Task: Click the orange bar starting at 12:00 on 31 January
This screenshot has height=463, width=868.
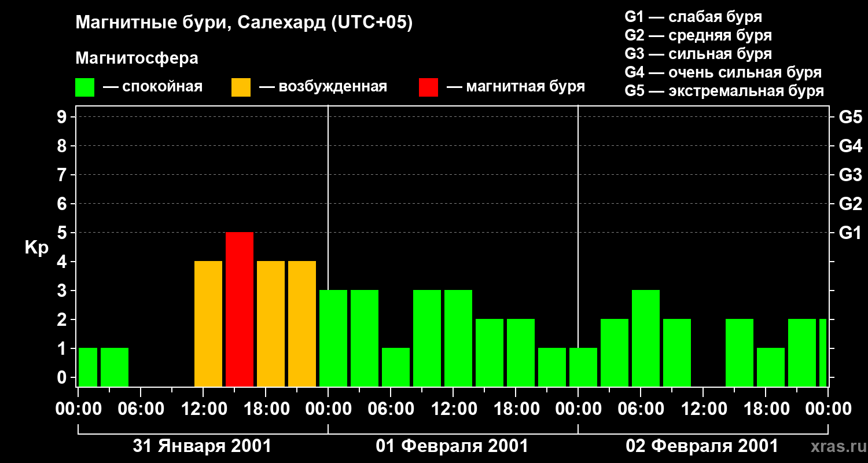Action: pos(208,324)
